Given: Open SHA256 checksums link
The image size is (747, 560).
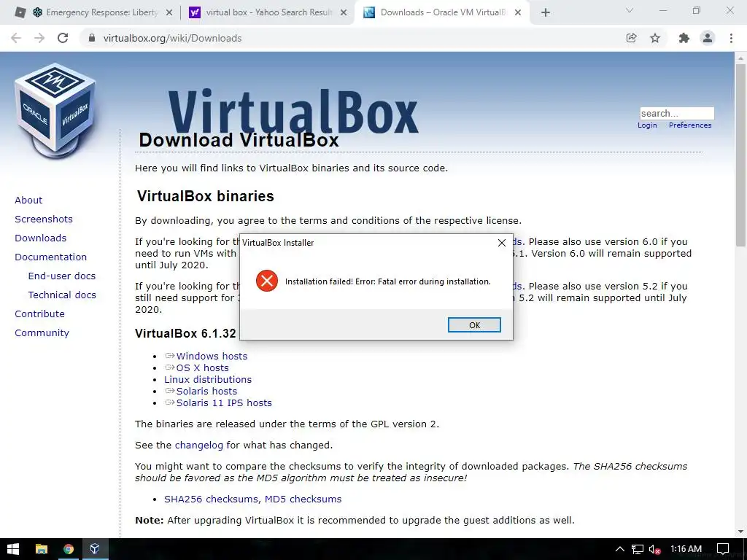Looking at the screenshot, I should pos(212,499).
